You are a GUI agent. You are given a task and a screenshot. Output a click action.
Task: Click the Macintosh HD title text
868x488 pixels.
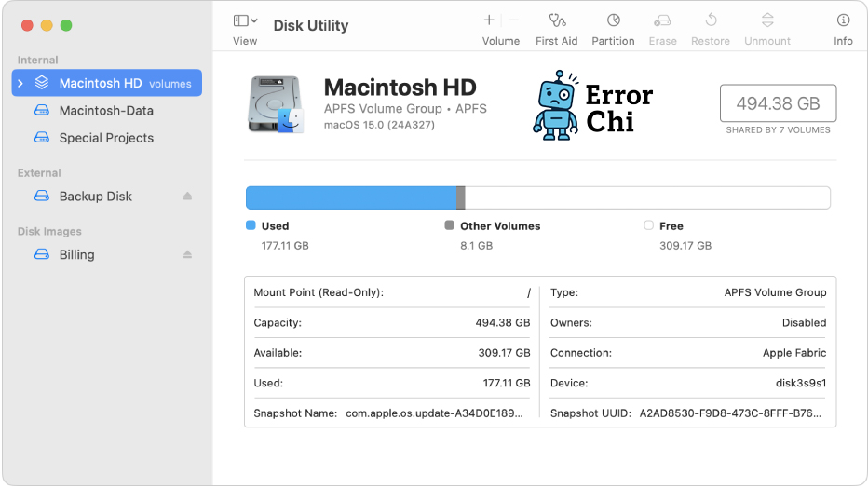pyautogui.click(x=400, y=88)
